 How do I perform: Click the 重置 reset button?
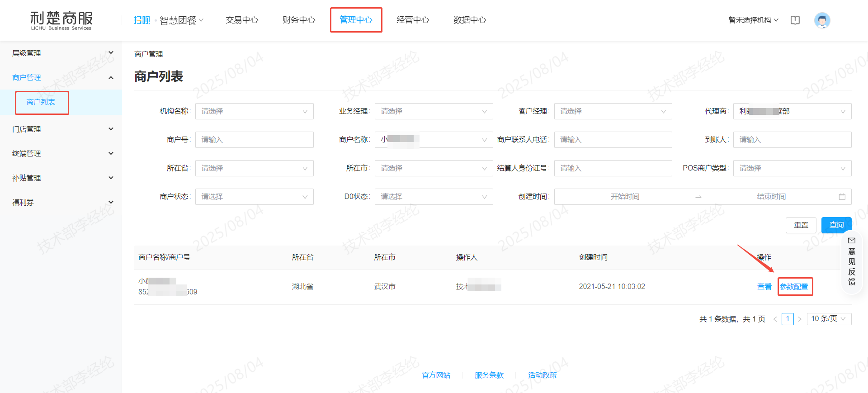(x=801, y=225)
